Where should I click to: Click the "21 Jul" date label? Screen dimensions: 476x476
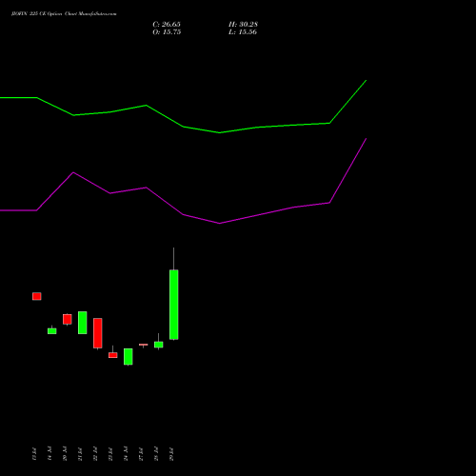(x=80, y=454)
